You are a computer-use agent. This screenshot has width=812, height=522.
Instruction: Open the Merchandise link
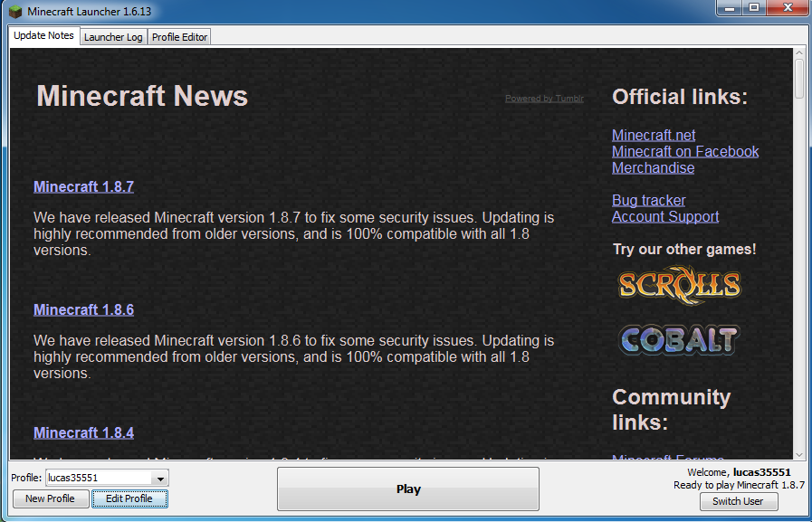(x=653, y=168)
